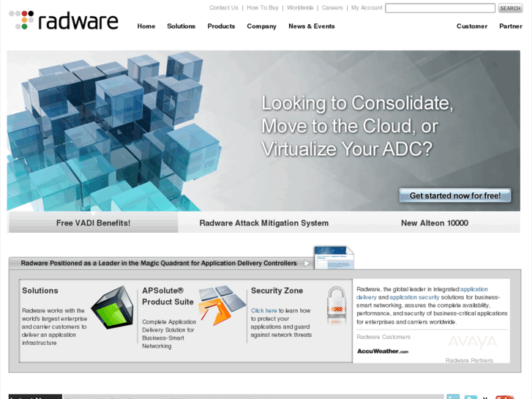Click the 'Looking to Consolidate' banner headline
This screenshot has height=399, width=532.
(357, 126)
